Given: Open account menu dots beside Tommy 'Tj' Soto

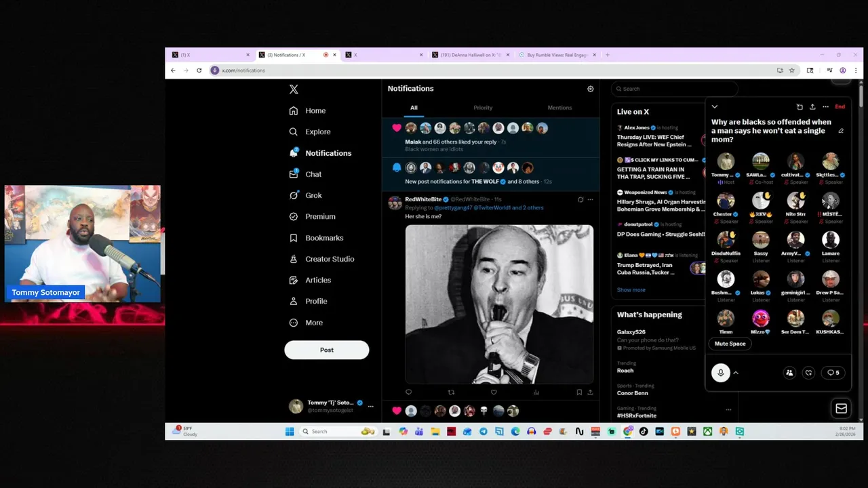Looking at the screenshot, I should (370, 406).
